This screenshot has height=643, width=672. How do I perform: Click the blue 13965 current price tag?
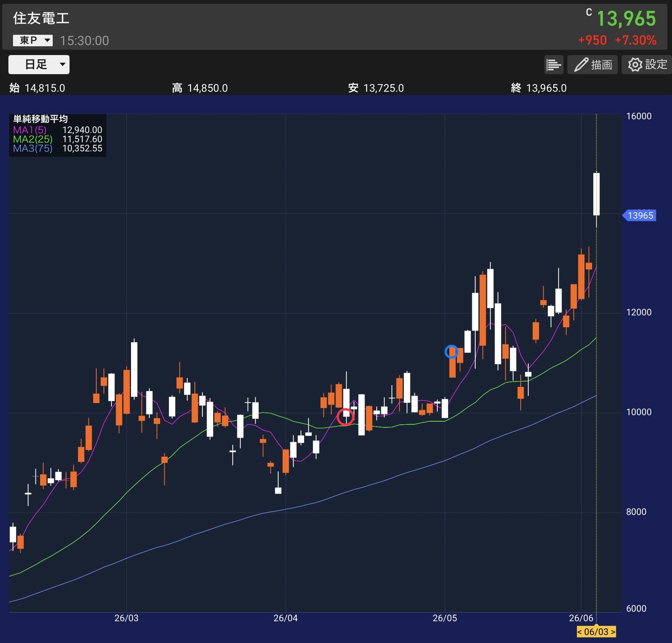[x=640, y=216]
